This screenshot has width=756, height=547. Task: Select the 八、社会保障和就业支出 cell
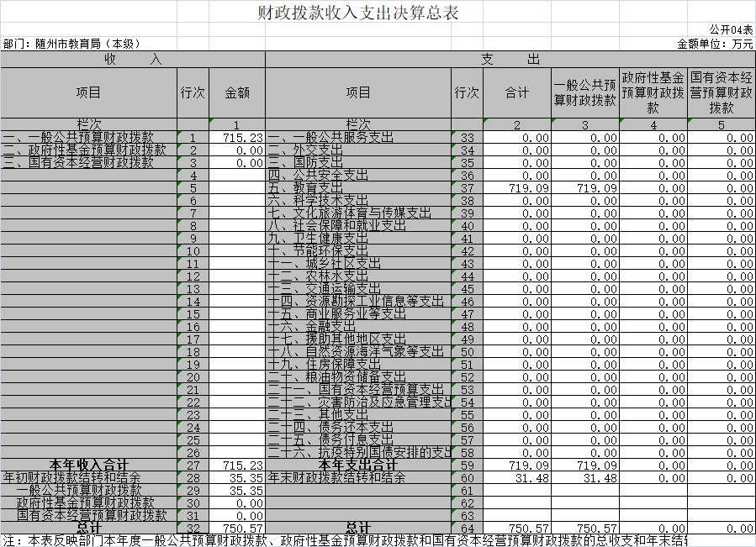tap(336, 226)
